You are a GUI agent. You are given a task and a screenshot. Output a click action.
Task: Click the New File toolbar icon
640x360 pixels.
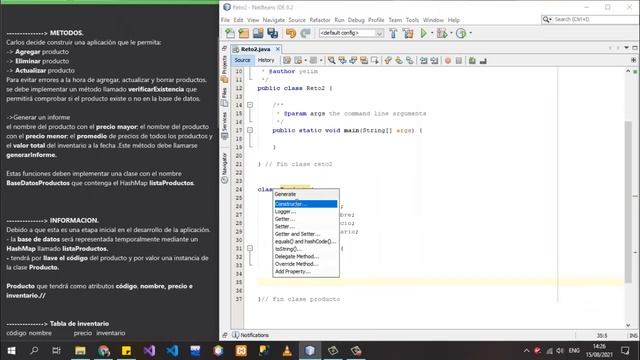pos(230,33)
